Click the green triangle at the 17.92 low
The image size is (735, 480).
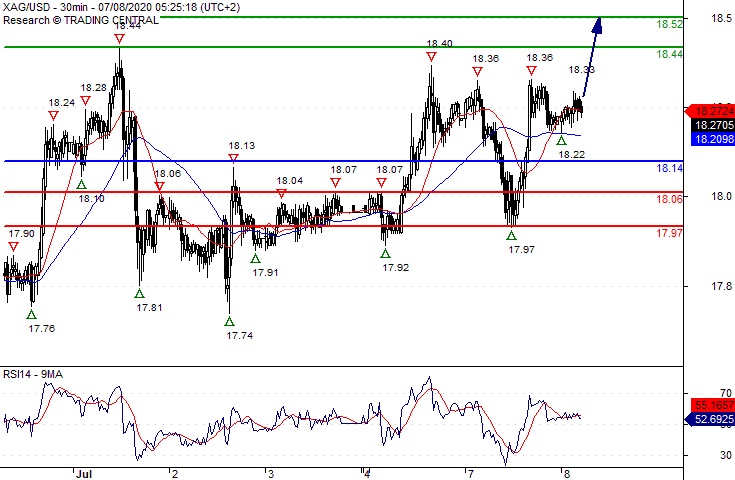click(385, 254)
